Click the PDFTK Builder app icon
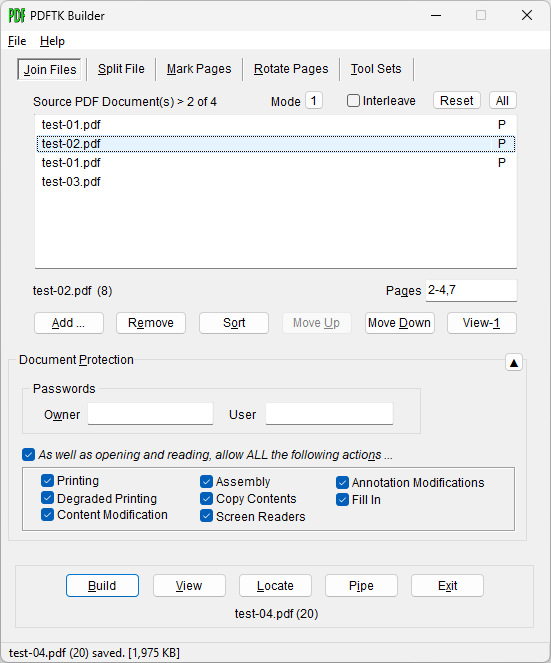Image resolution: width=551 pixels, height=663 pixels. coord(16,16)
